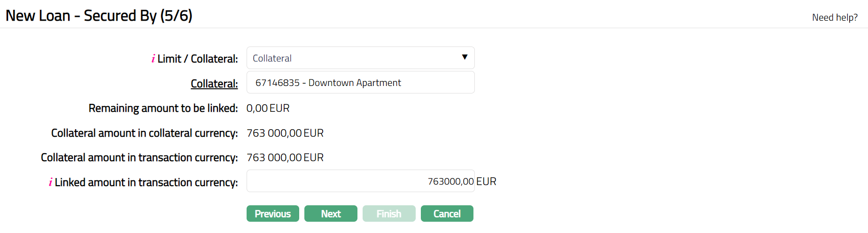Viewport: 868px width, 233px height.
Task: Click the collateral currency amount 763 000,00 EUR
Action: [285, 133]
